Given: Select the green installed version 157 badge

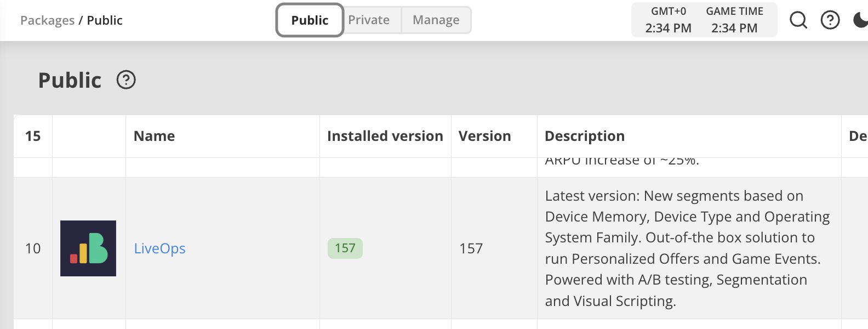Looking at the screenshot, I should click(x=345, y=248).
